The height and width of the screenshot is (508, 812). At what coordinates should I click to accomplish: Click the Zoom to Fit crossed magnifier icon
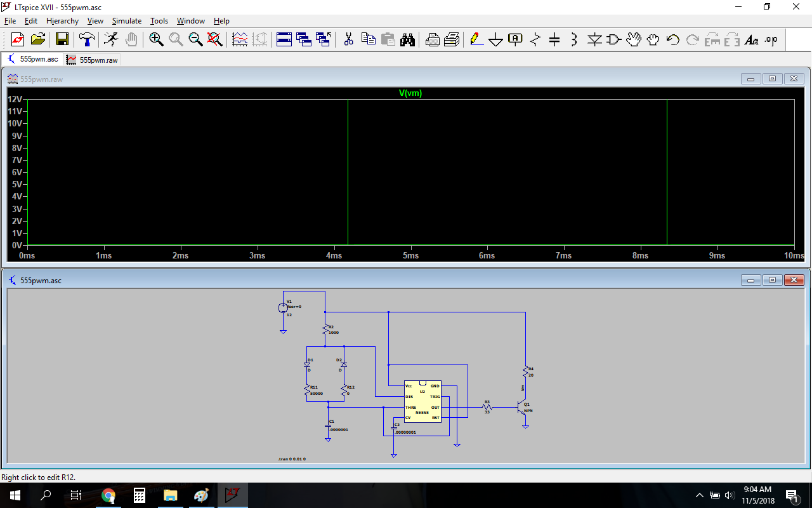click(215, 39)
